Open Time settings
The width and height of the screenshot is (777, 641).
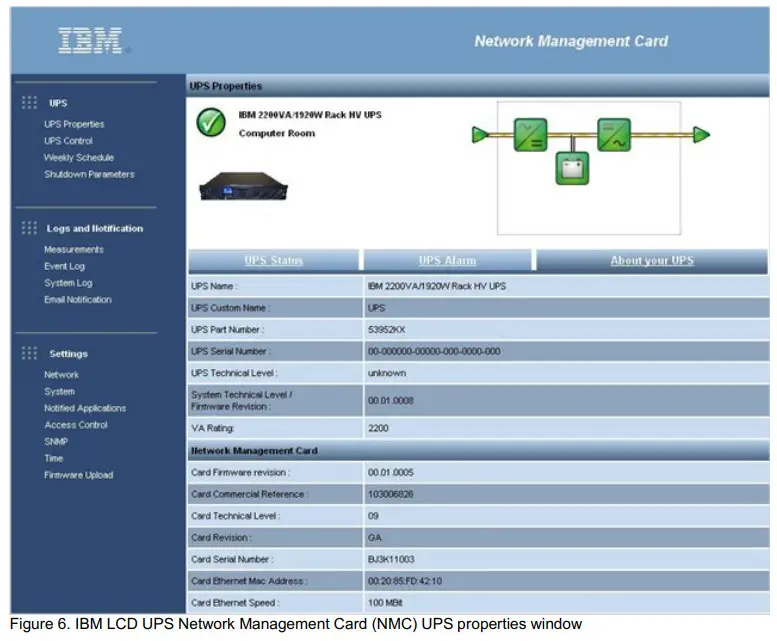pyautogui.click(x=54, y=458)
